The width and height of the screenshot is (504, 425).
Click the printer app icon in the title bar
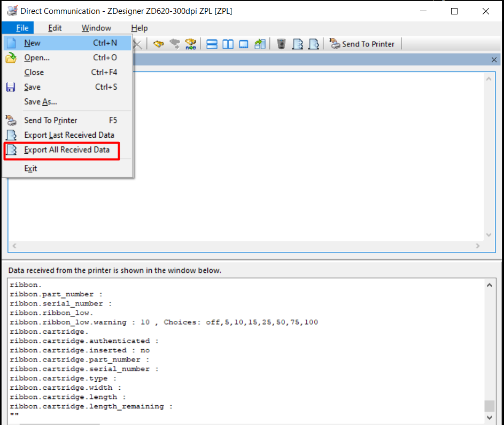click(x=12, y=11)
